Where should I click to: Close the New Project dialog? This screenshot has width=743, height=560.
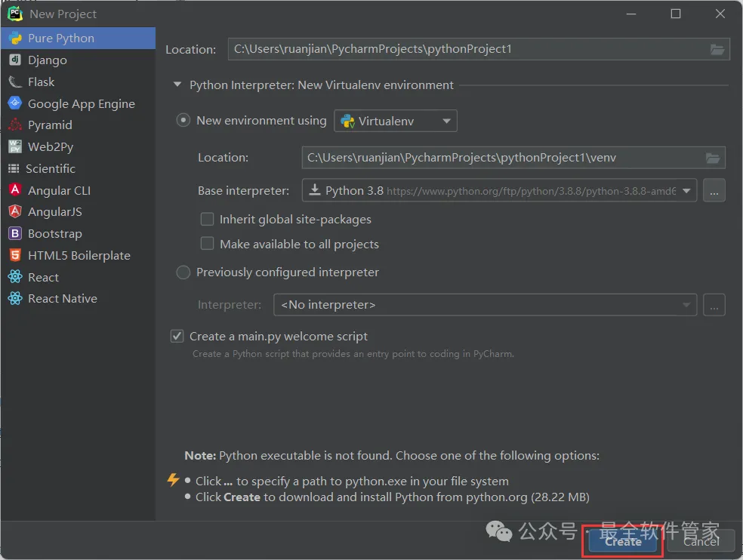pos(720,14)
